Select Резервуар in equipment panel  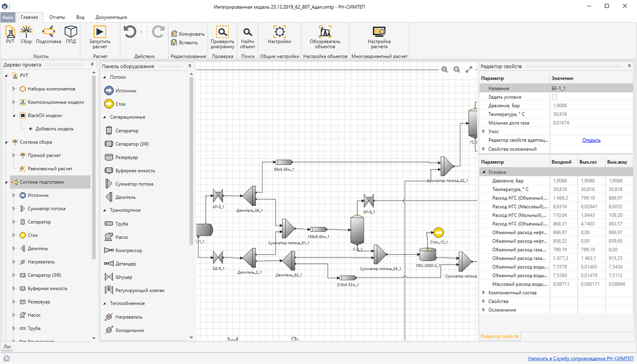tap(121, 158)
